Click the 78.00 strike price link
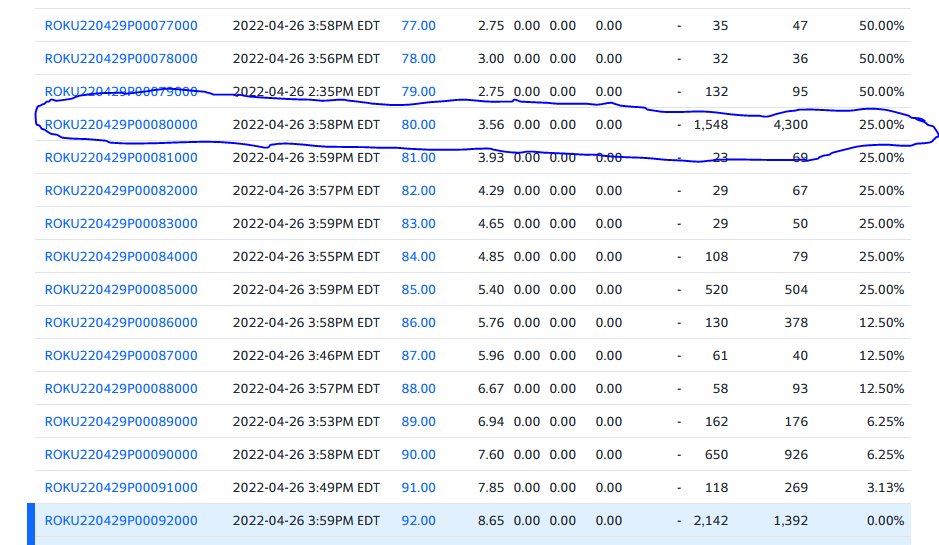 click(x=419, y=59)
